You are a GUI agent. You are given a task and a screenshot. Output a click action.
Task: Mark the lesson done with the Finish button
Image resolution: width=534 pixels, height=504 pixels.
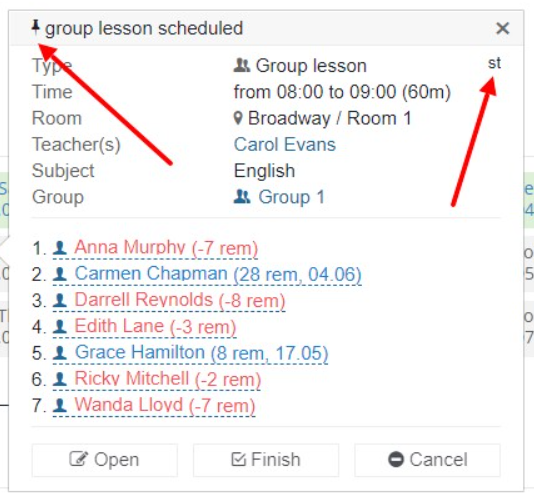(266, 460)
